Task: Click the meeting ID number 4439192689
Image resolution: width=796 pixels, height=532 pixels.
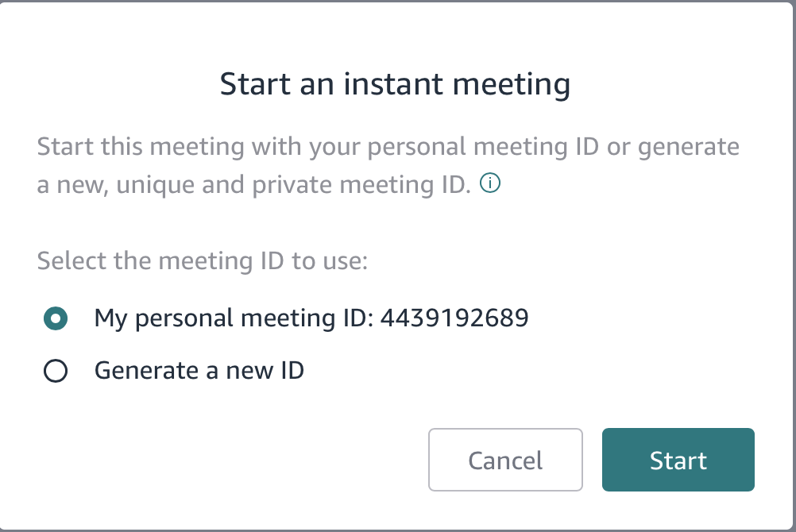Action: pyautogui.click(x=456, y=317)
